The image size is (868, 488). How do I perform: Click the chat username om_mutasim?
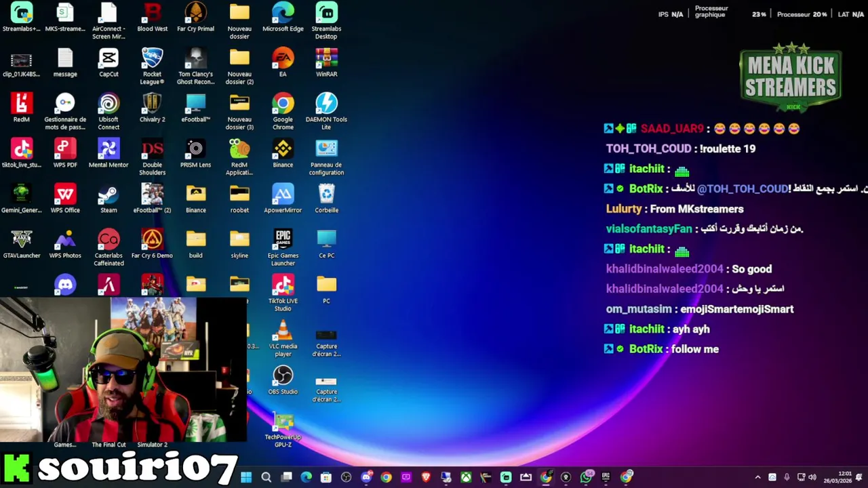pyautogui.click(x=639, y=309)
